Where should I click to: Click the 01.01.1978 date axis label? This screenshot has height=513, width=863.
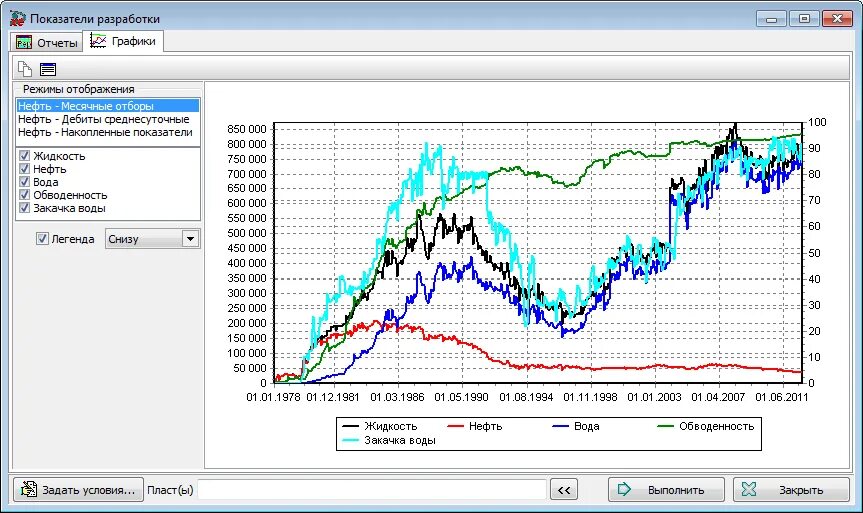(273, 397)
